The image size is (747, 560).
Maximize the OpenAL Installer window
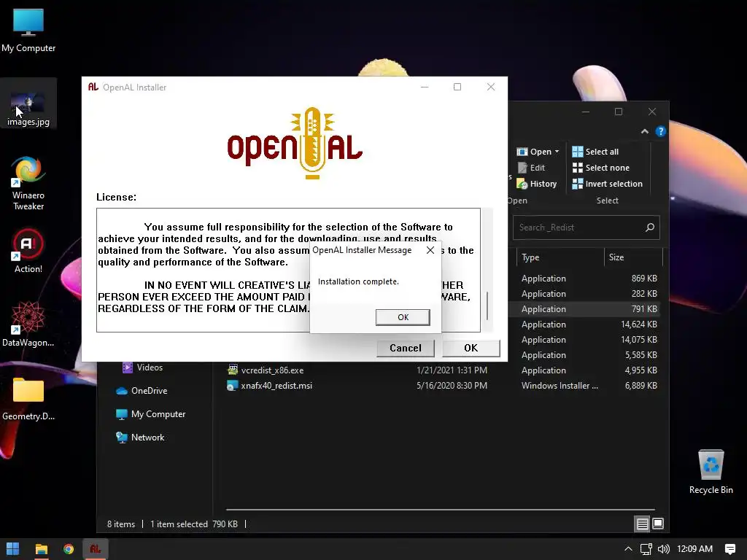click(x=457, y=87)
